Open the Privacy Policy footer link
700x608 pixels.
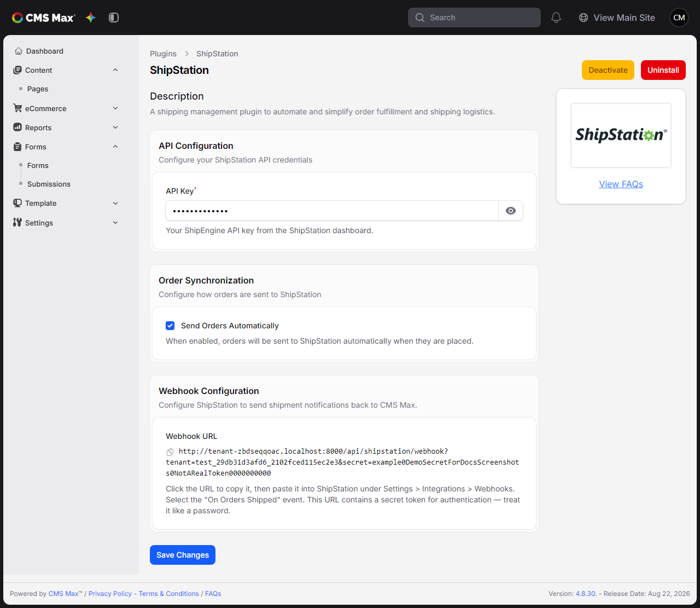coord(110,594)
